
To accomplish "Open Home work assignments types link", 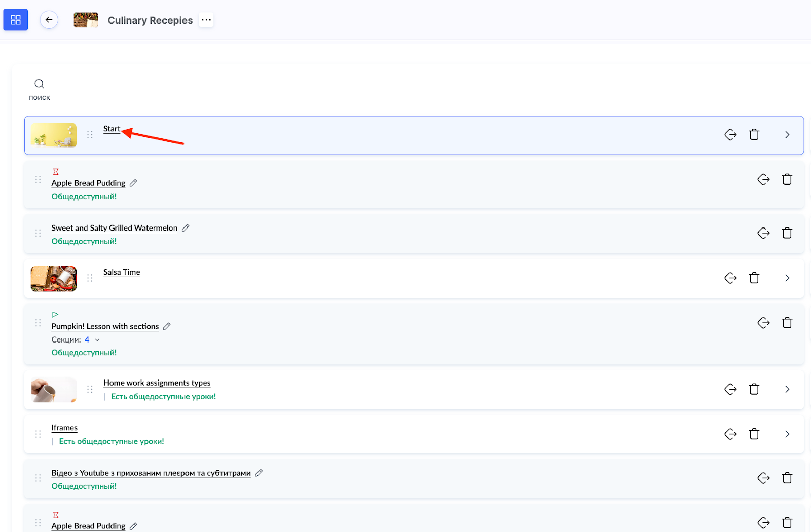I will point(157,383).
